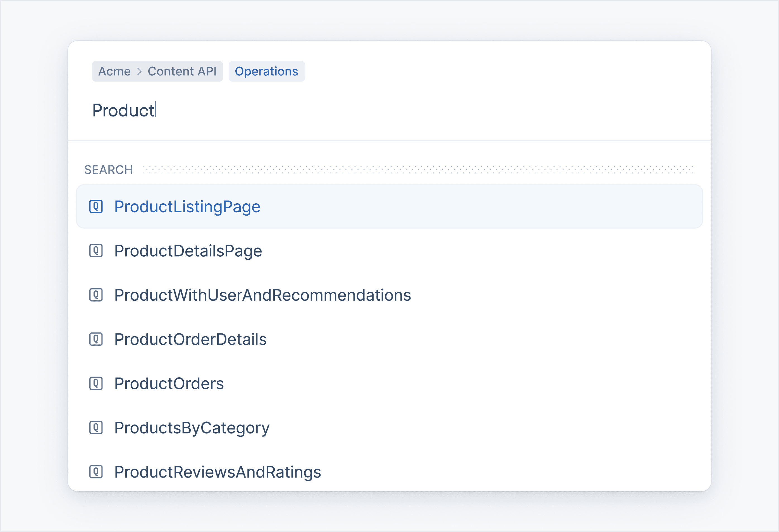The height and width of the screenshot is (532, 779).
Task: Open ProductOrderDetails search result
Action: (x=190, y=339)
